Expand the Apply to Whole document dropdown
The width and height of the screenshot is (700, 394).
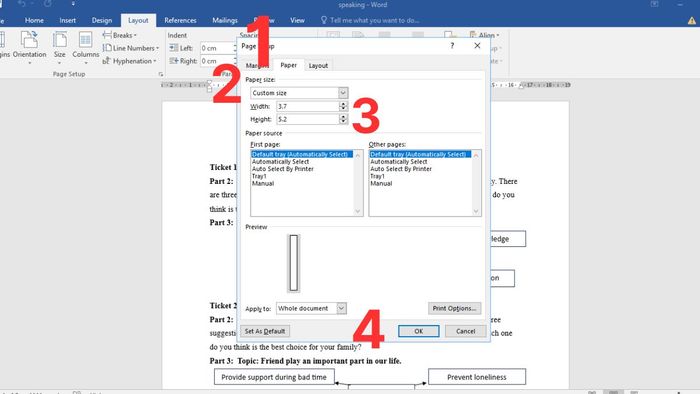(x=311, y=308)
